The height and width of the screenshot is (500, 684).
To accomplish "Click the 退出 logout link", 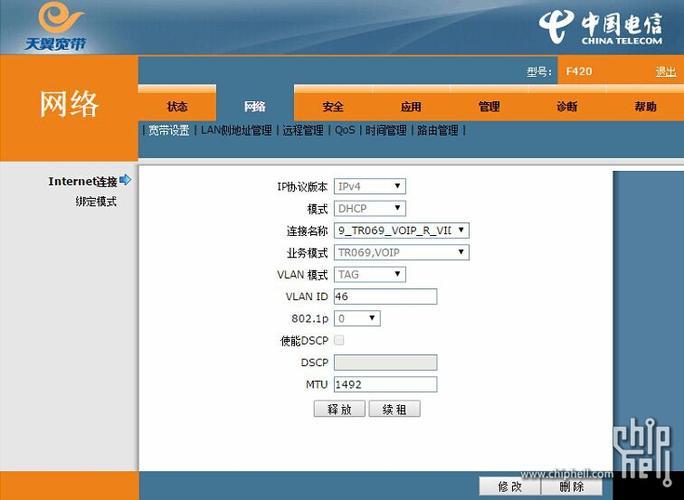I will 666,72.
